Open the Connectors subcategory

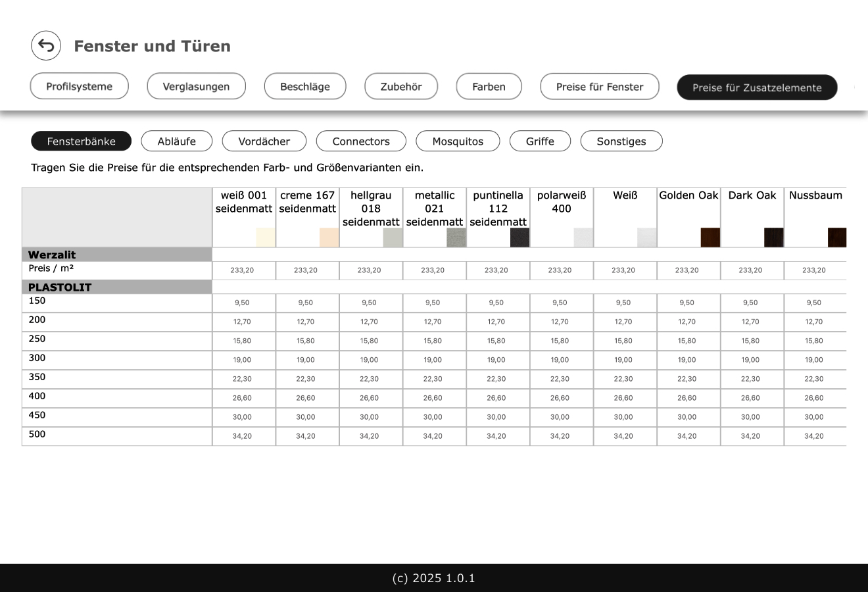(360, 141)
